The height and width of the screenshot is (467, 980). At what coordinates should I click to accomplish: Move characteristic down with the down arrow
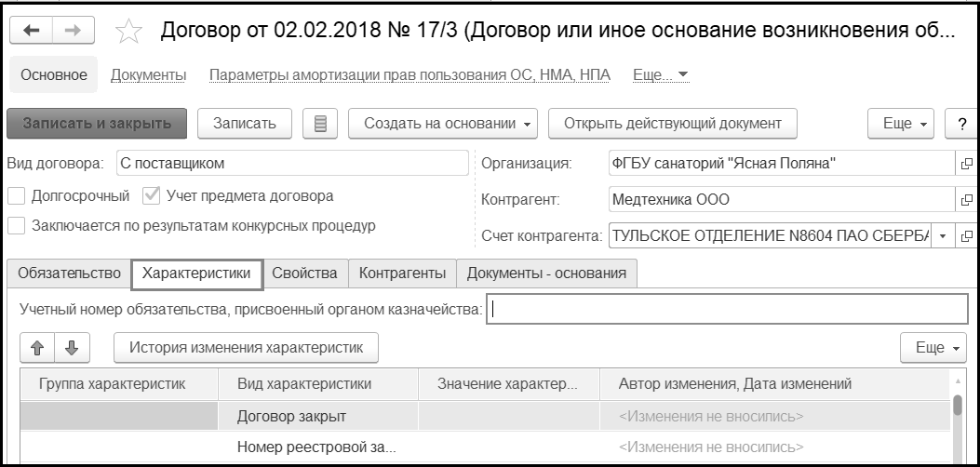click(72, 347)
